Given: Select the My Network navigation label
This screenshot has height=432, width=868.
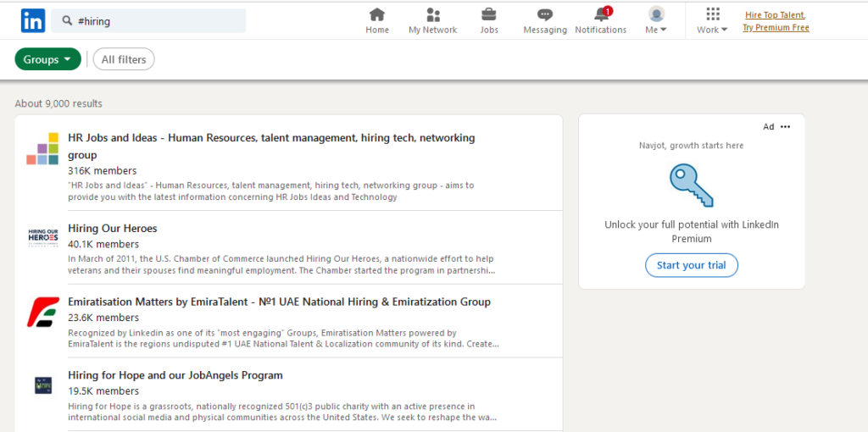Looking at the screenshot, I should tap(433, 30).
